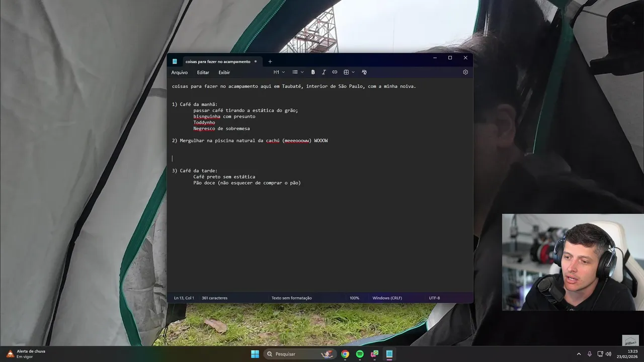
Task: Show hidden system tray icons
Action: (579, 354)
